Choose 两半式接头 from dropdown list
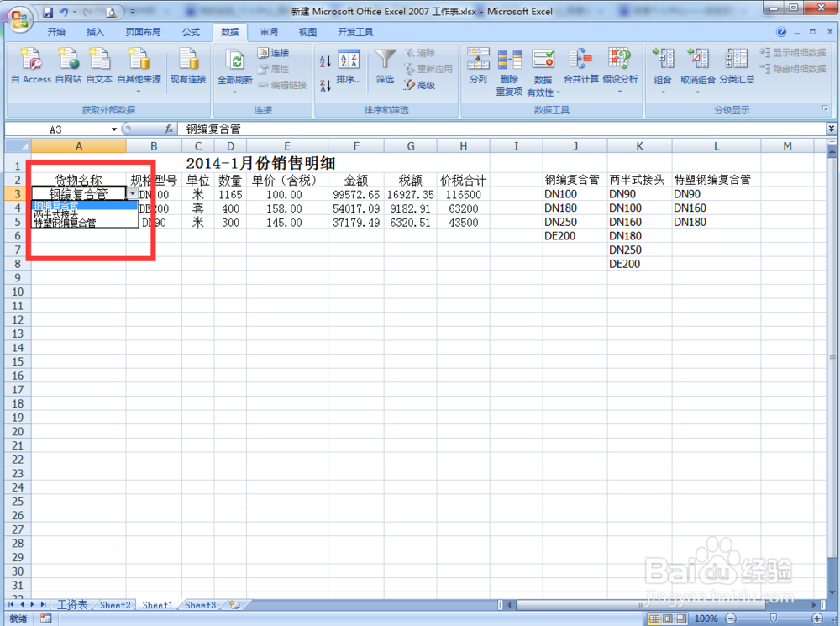The width and height of the screenshot is (840, 626). (x=85, y=213)
